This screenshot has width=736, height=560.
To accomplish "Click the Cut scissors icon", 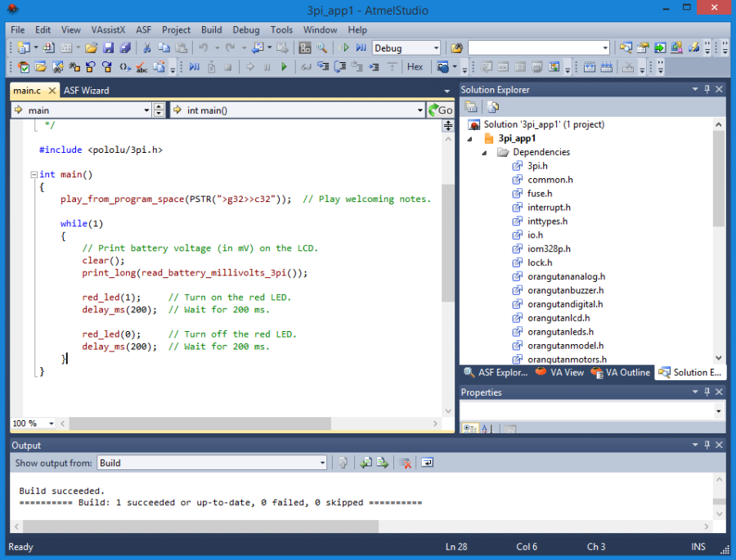I will click(147, 48).
